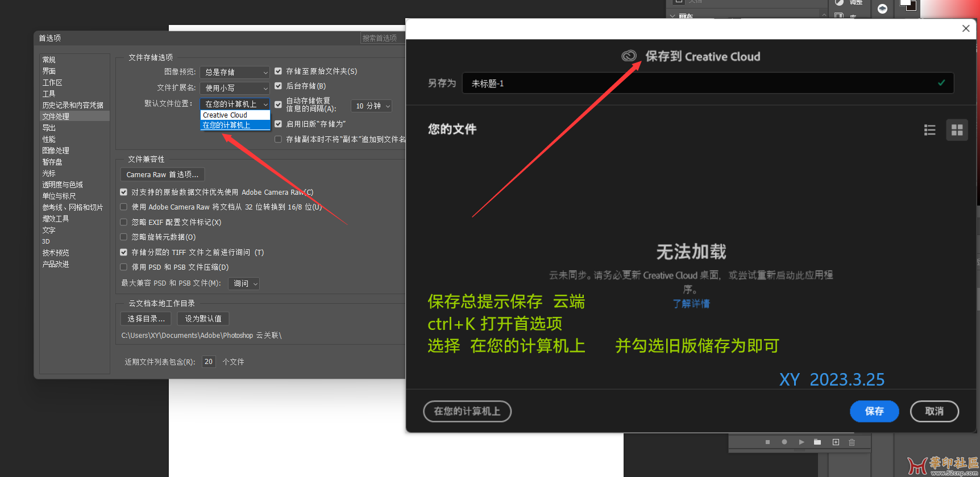980x477 pixels.
Task: Toggle 启用旧版"存储为" checkbox
Action: point(278,124)
